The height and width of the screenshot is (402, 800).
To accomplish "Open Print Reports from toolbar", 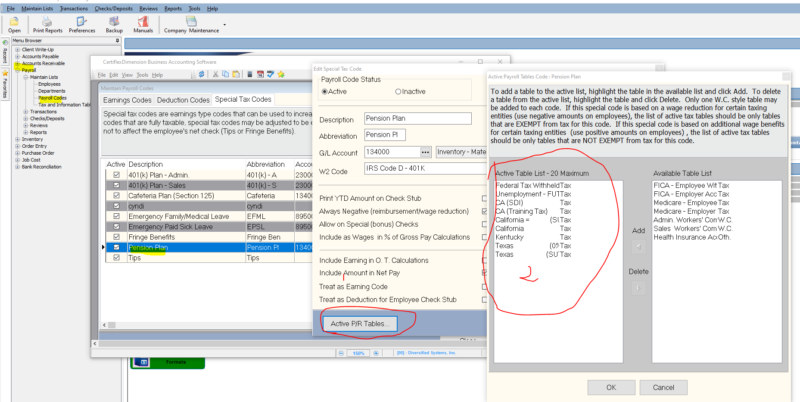I will click(46, 25).
